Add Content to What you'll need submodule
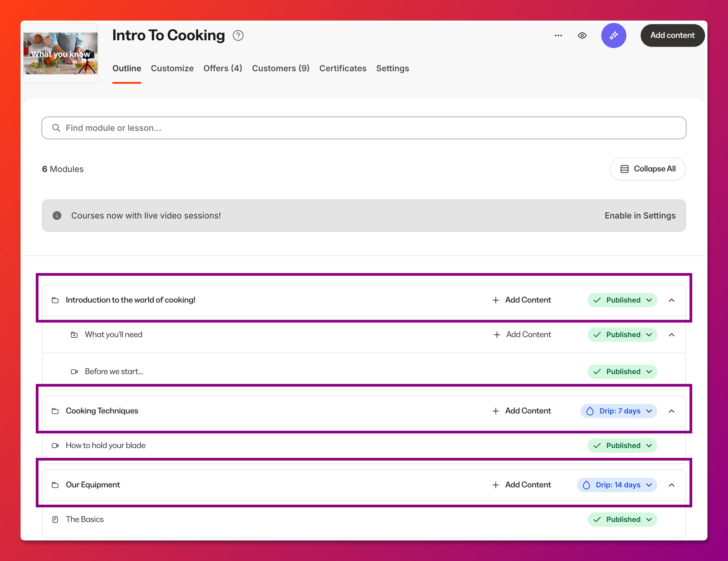The width and height of the screenshot is (728, 561). (522, 334)
